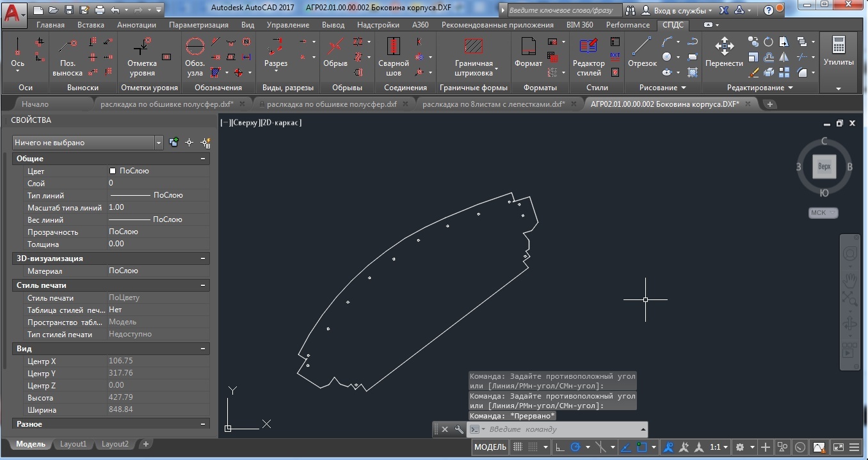Screen dimensions: 868x460
Task: Click Undo arrow in quick access toolbar
Action: click(x=115, y=10)
